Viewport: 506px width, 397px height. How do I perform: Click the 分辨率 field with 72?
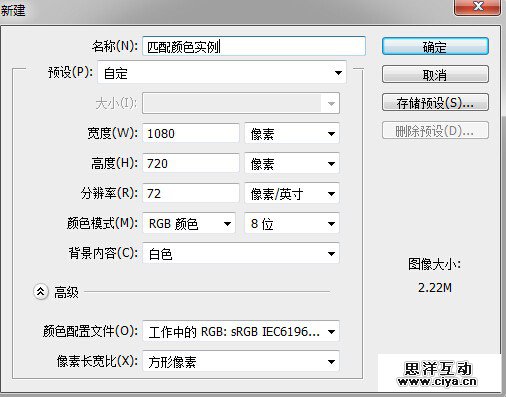[191, 193]
